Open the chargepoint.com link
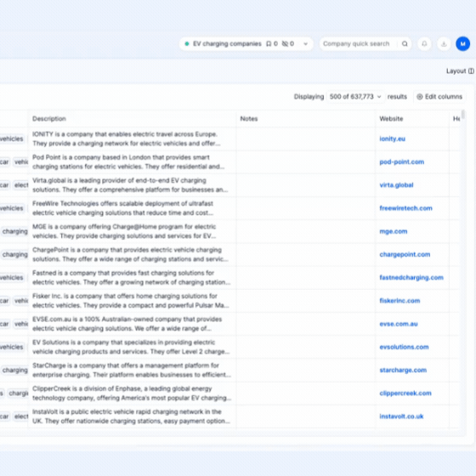Screen dimensions: 476x476 (x=405, y=254)
